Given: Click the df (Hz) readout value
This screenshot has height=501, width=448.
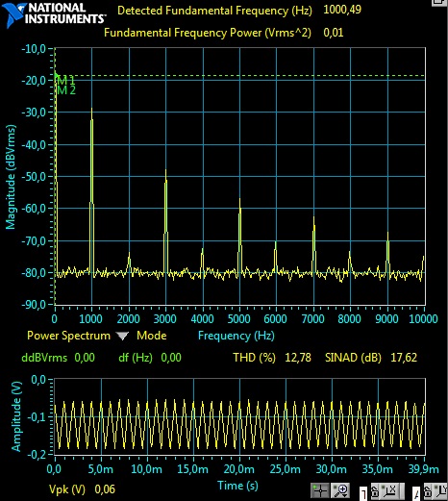Looking at the screenshot, I should (x=171, y=358).
